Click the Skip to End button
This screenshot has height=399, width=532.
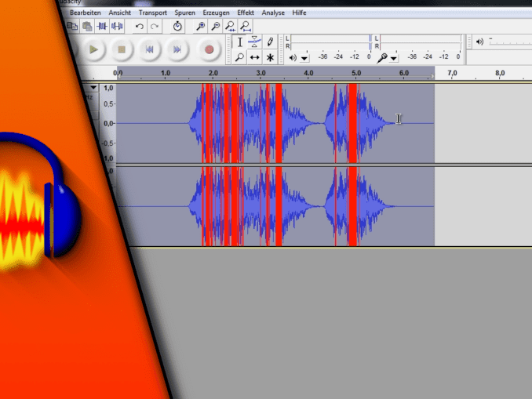tap(177, 49)
